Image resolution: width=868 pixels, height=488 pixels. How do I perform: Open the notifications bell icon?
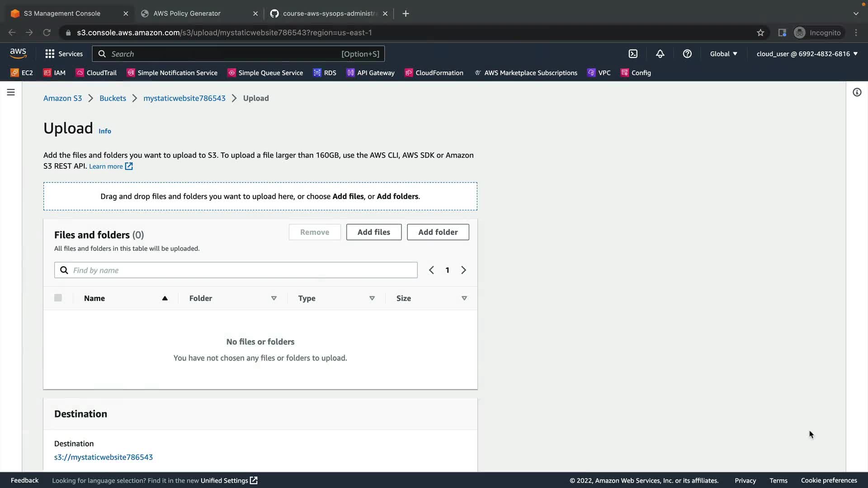click(x=660, y=54)
